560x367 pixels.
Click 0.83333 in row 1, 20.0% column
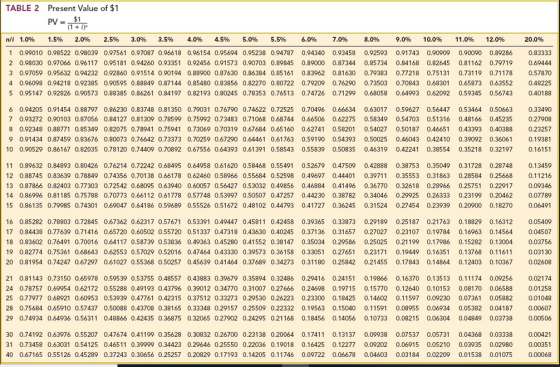(540, 52)
